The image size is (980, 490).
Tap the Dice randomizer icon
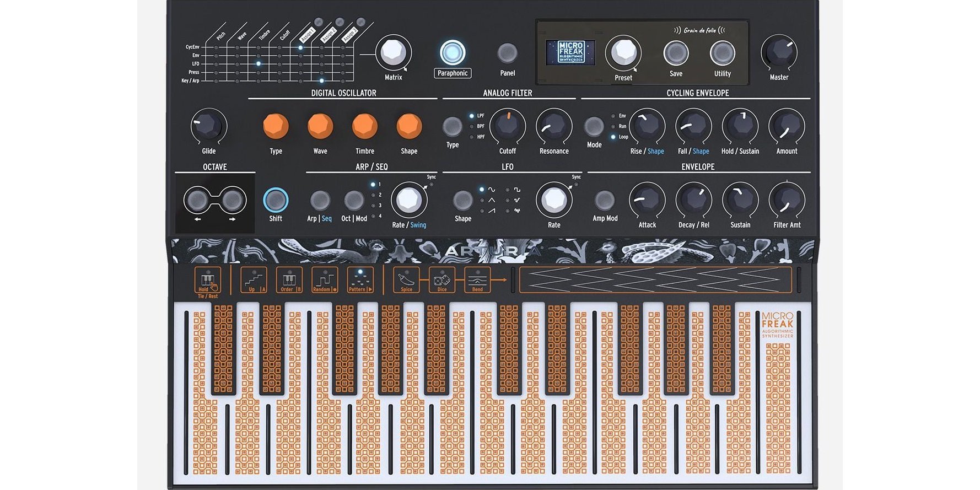(x=441, y=280)
